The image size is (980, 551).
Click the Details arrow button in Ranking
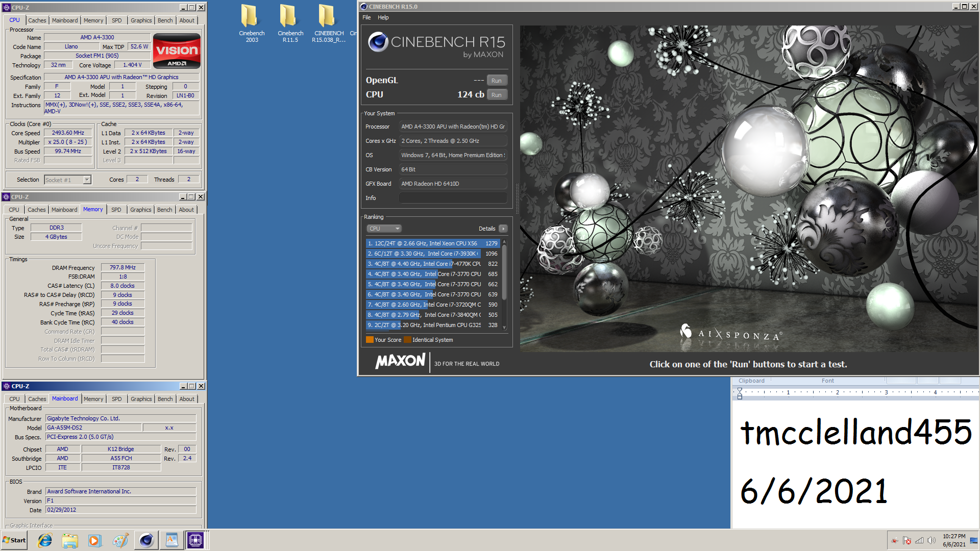tap(503, 229)
